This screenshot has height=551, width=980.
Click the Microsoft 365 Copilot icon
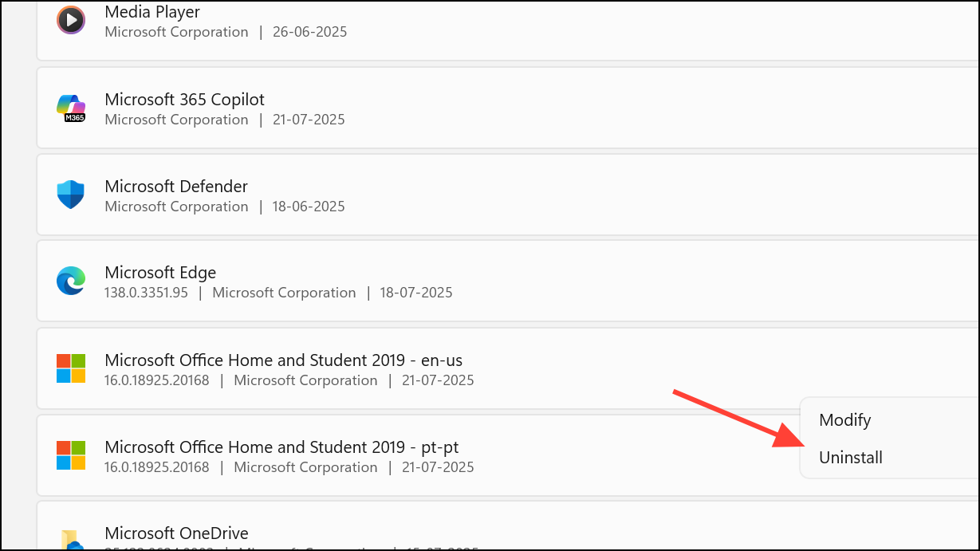[71, 108]
